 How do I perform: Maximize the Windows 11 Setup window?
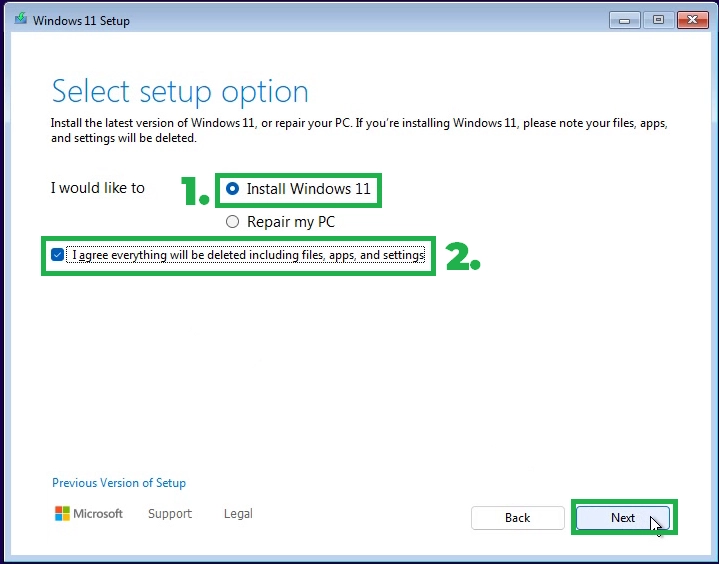[x=658, y=20]
